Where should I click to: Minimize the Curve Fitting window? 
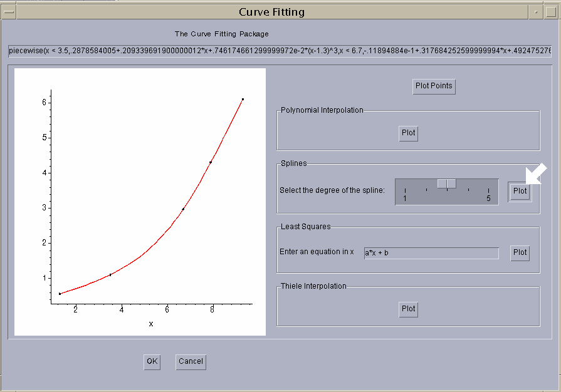pos(536,12)
